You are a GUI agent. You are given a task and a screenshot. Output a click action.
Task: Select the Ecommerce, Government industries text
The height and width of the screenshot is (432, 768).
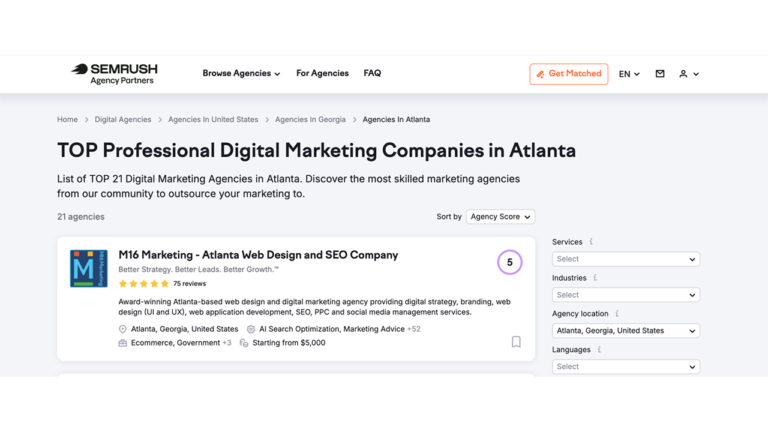[175, 343]
